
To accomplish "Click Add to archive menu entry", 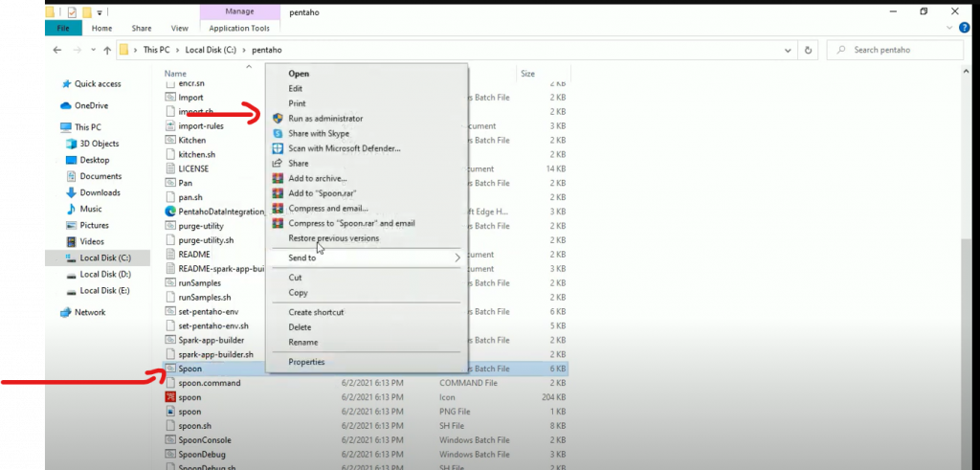I will 318,178.
